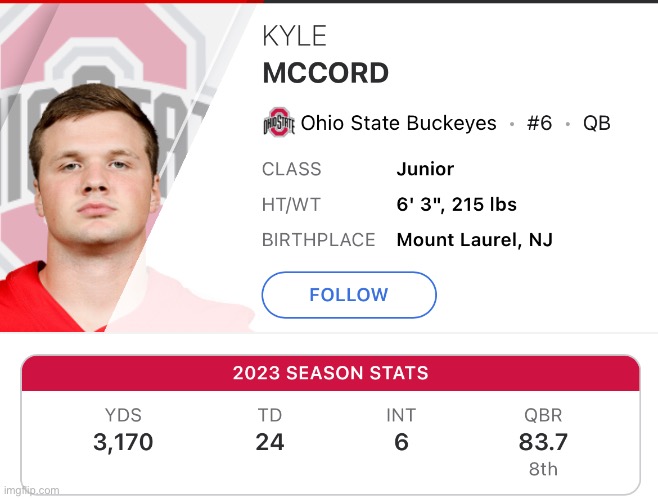Image resolution: width=658 pixels, height=499 pixels.
Task: Click the BIRTHPLACE field label
Action: click(318, 239)
